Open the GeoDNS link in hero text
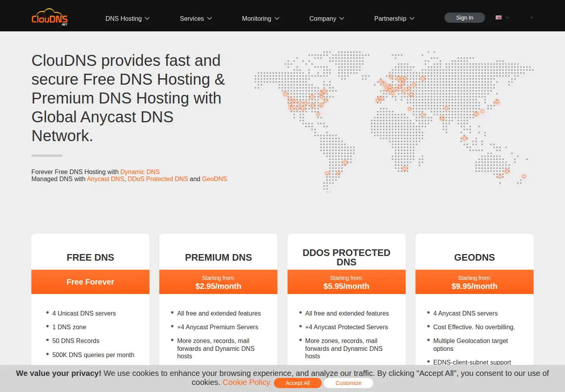This screenshot has height=392, width=565. pos(214,179)
